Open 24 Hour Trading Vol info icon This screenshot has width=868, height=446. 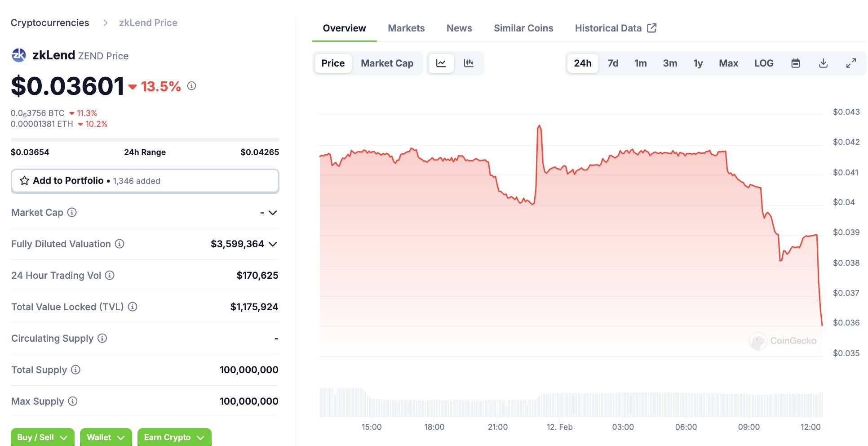click(x=110, y=275)
